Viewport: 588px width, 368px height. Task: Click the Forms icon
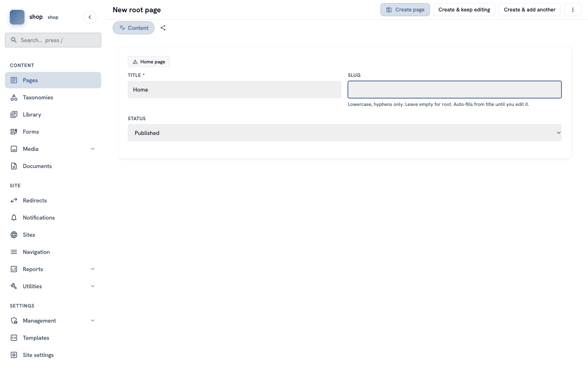coord(14,132)
